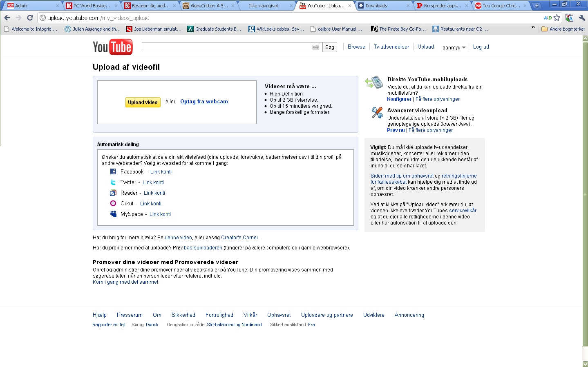Open the Hjælp footer link
Image resolution: width=588 pixels, height=367 pixels.
click(x=100, y=315)
